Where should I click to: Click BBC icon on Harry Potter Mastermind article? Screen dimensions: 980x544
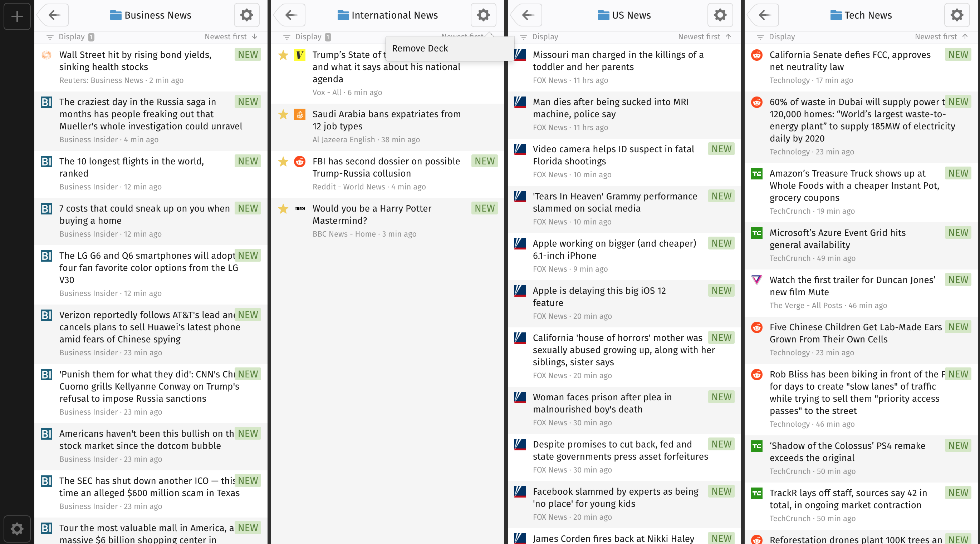click(300, 208)
